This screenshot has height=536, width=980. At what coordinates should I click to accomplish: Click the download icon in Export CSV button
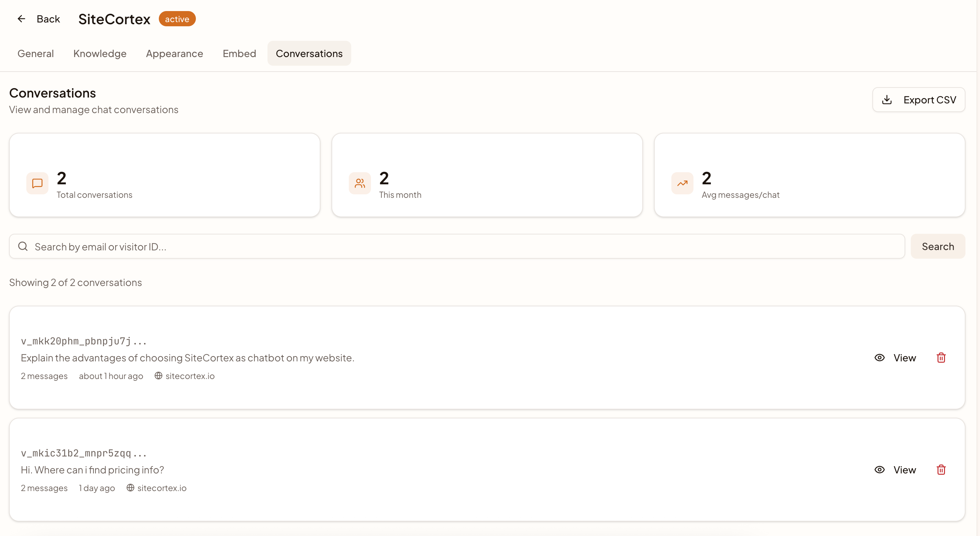point(888,100)
